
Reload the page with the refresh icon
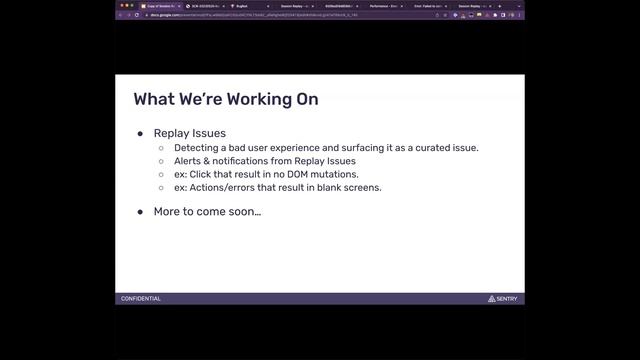pos(137,15)
